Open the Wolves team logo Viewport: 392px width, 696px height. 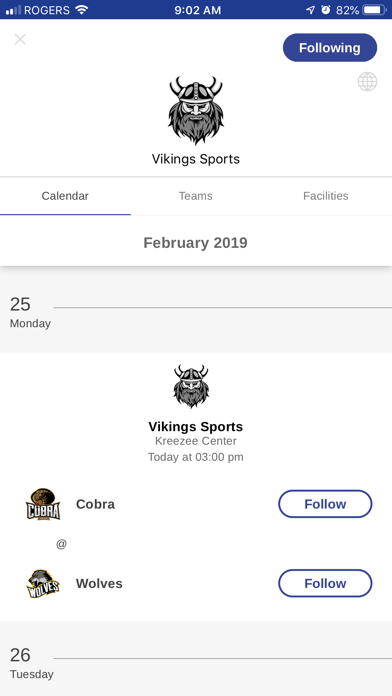43,584
